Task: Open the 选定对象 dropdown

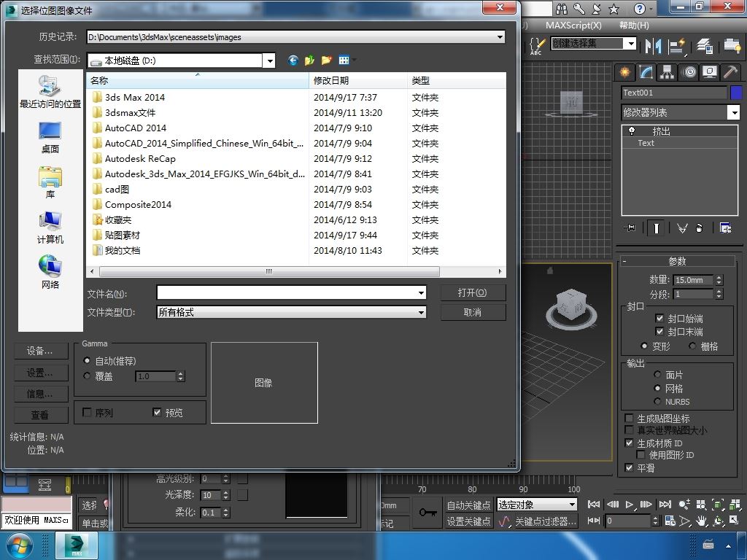Action: click(x=572, y=505)
